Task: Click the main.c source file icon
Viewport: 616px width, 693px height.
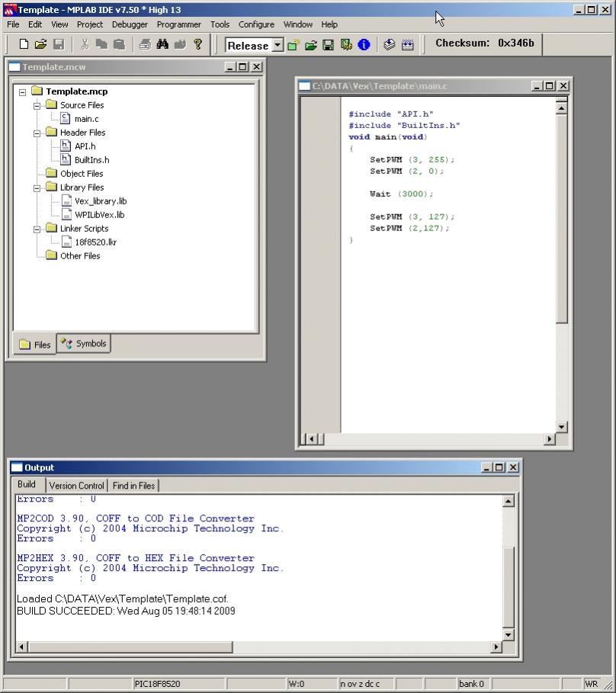Action: coord(66,118)
